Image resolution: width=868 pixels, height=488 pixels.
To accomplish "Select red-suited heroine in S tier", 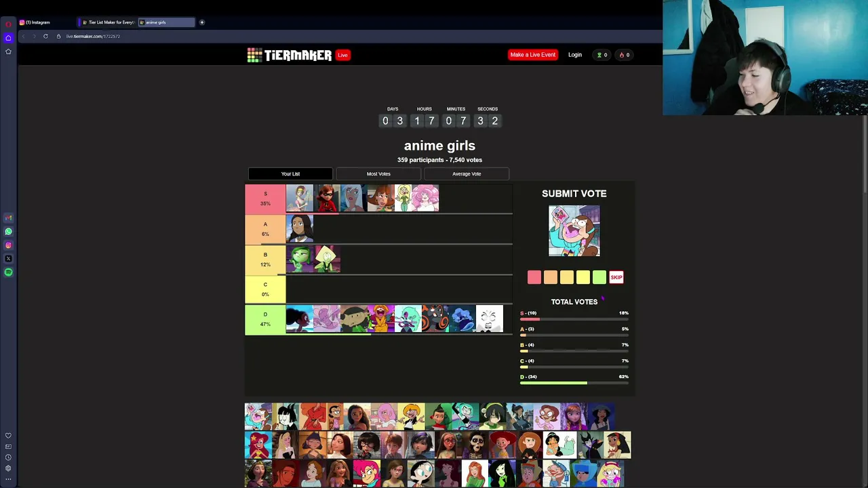I will tap(327, 199).
